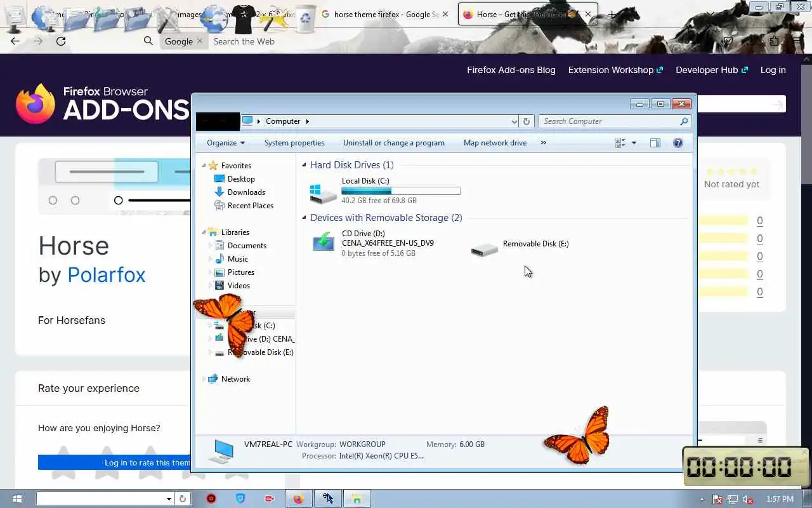812x508 pixels.
Task: Refresh the Computer address bar in Explorer
Action: (x=527, y=121)
